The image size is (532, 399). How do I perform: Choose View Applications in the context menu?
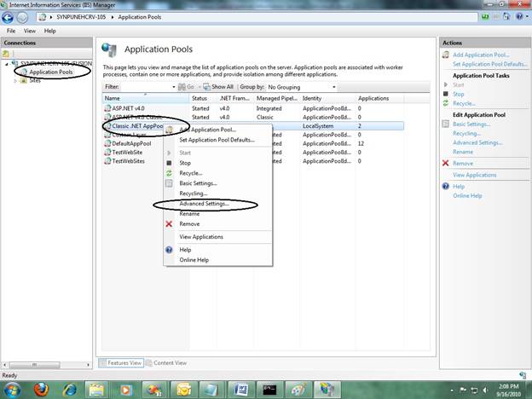pos(201,237)
